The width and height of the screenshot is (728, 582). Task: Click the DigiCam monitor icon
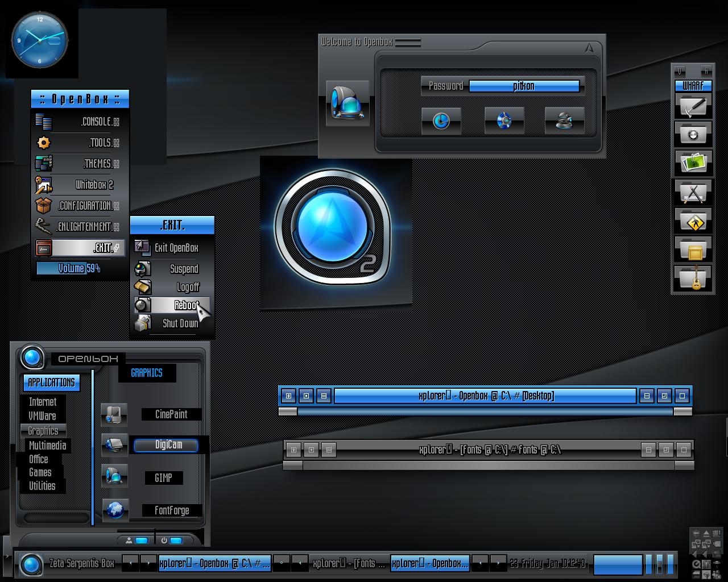(114, 444)
